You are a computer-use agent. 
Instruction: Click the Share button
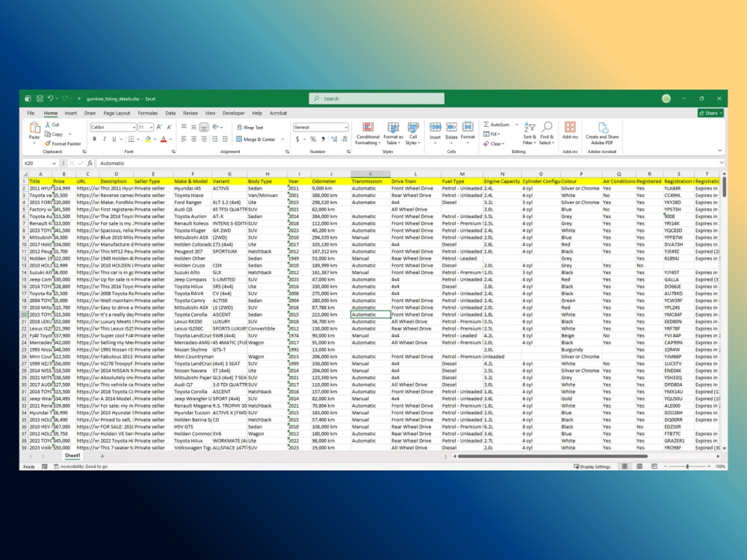pyautogui.click(x=710, y=113)
